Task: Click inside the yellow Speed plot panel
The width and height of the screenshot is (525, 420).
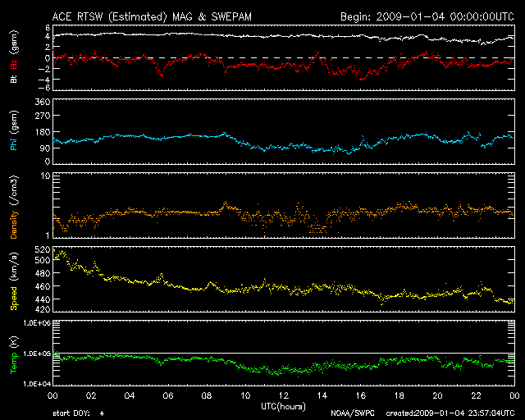Action: tap(284, 279)
